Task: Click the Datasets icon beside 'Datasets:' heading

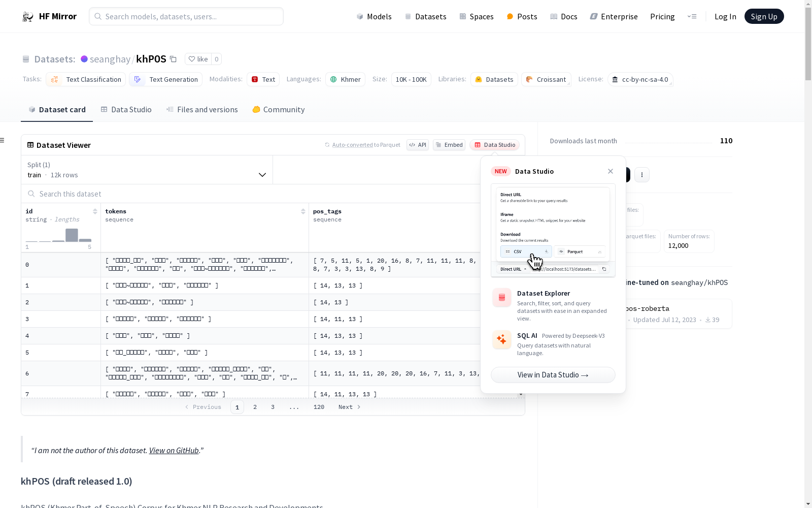Action: click(x=26, y=59)
